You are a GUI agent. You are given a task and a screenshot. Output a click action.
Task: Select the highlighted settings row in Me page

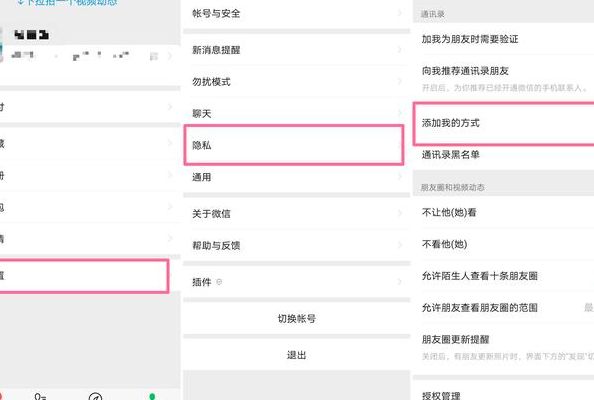pyautogui.click(x=83, y=276)
